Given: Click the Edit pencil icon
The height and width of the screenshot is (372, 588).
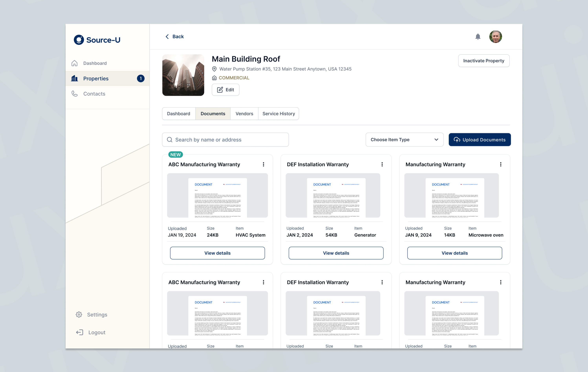Looking at the screenshot, I should pyautogui.click(x=220, y=89).
